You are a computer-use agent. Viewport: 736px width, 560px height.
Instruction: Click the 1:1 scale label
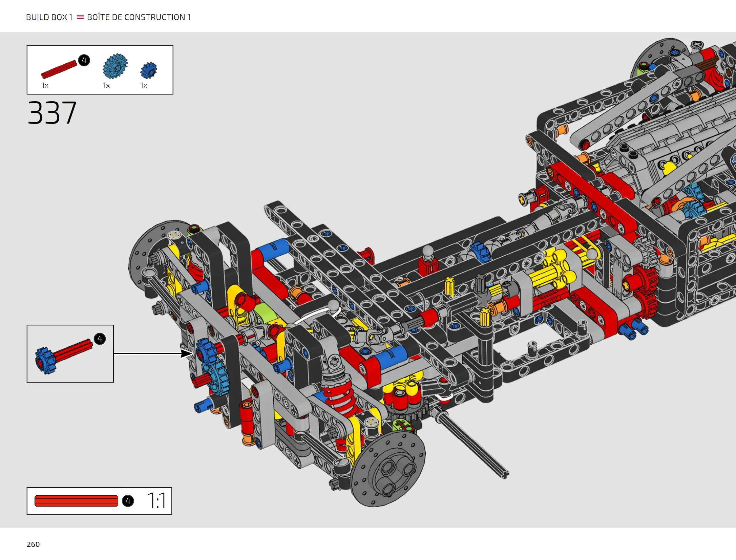[x=157, y=501]
